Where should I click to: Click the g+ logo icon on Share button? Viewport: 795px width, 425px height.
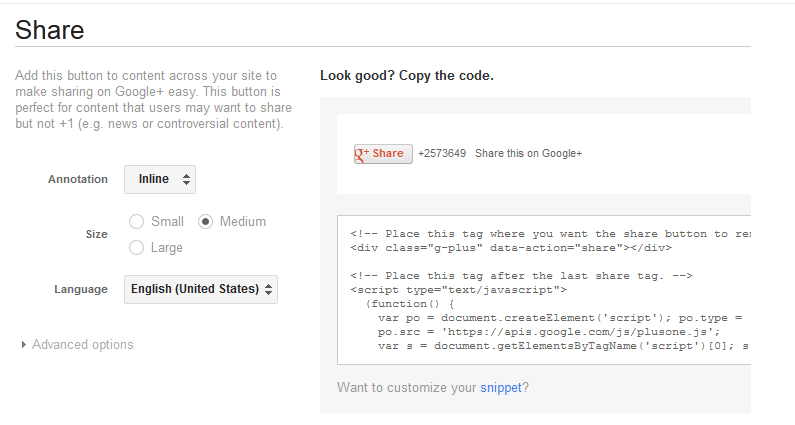(x=362, y=154)
